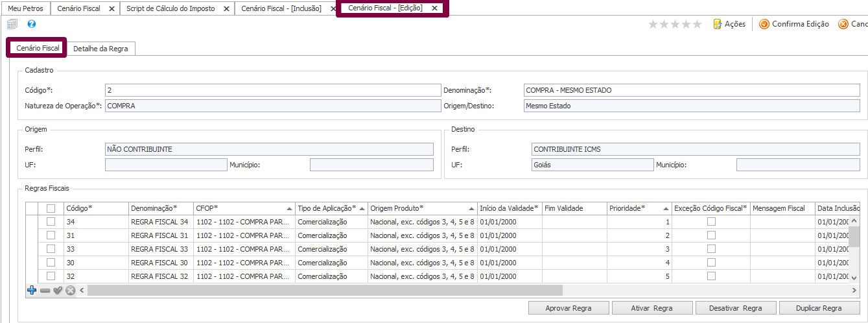
Task: Click the Mensagem Fiscal column header
Action: [x=782, y=208]
